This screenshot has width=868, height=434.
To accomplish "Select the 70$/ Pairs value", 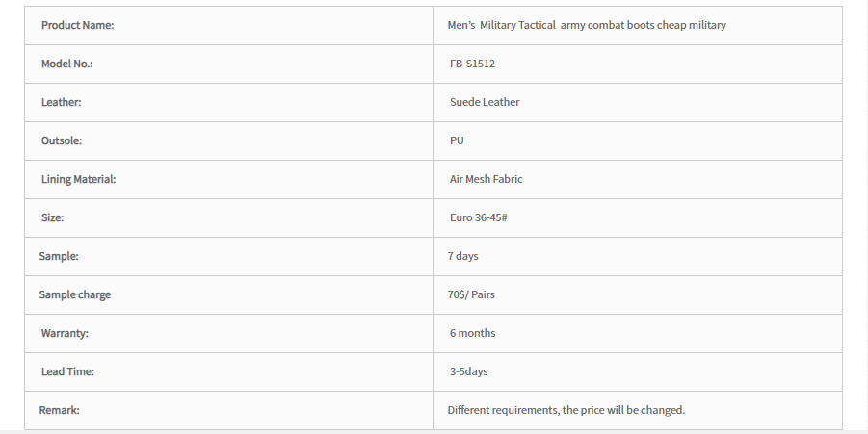I will click(471, 294).
